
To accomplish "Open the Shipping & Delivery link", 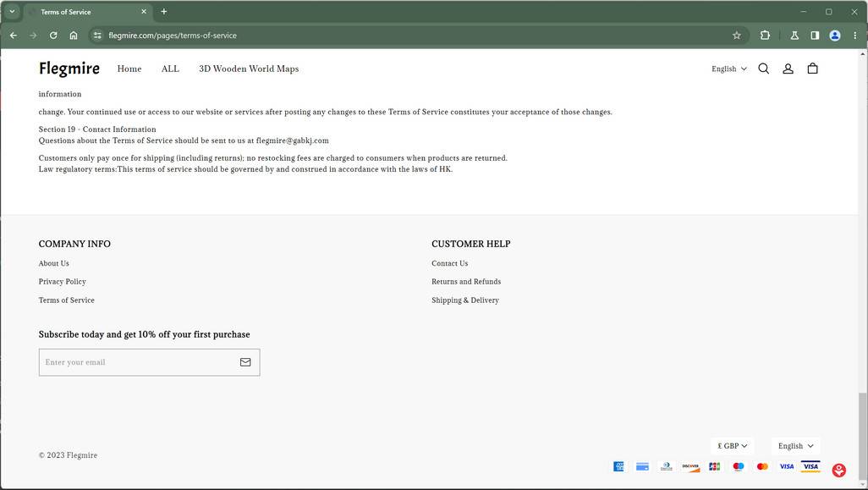I will [x=465, y=300].
